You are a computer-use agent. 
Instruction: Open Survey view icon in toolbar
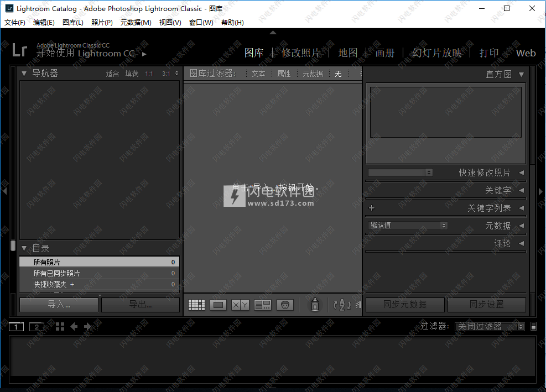pos(263,305)
